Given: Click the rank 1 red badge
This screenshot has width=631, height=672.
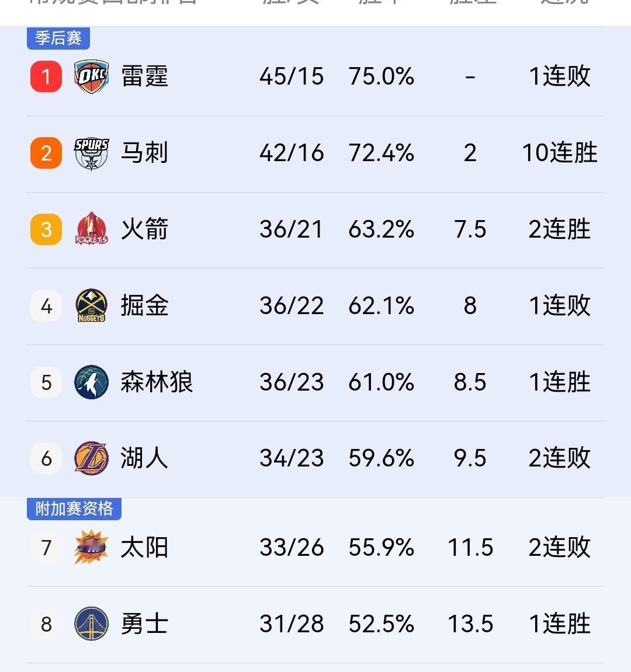Looking at the screenshot, I should click(46, 76).
